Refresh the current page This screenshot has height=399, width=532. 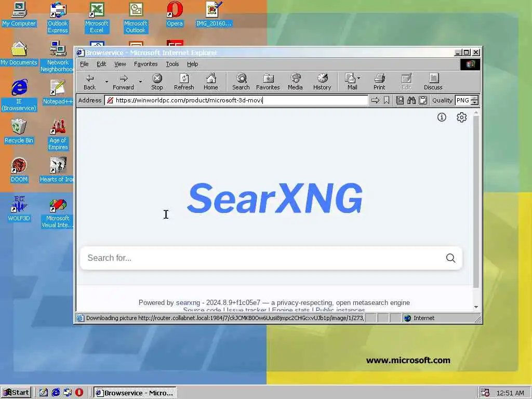pyautogui.click(x=184, y=82)
